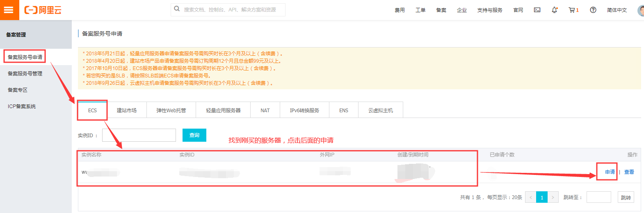Switch to the 轻量应用服务器 tab
The width and height of the screenshot is (644, 213).
click(x=223, y=111)
